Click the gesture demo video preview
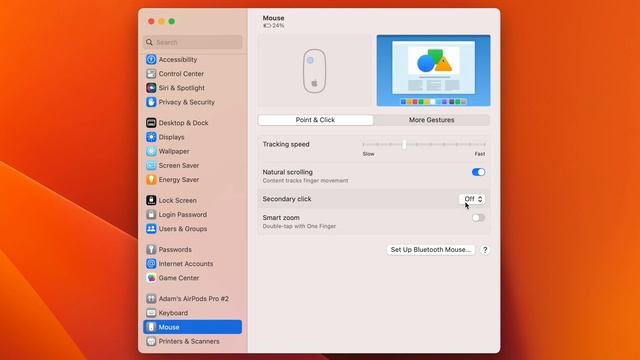Viewport: 640px width, 360px height. pos(433,71)
